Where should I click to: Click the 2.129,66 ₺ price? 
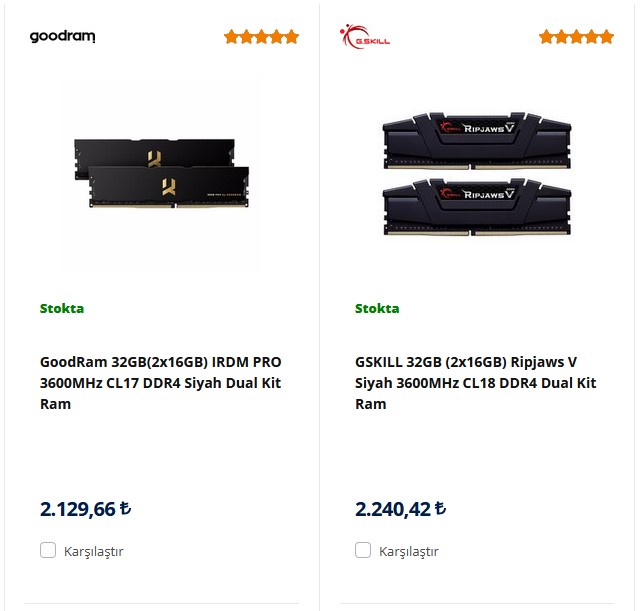[86, 508]
